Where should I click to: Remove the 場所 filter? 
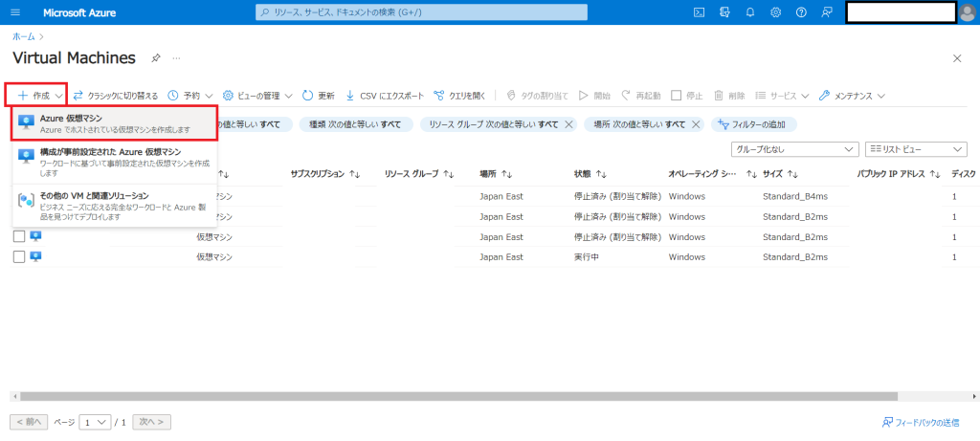pos(696,124)
